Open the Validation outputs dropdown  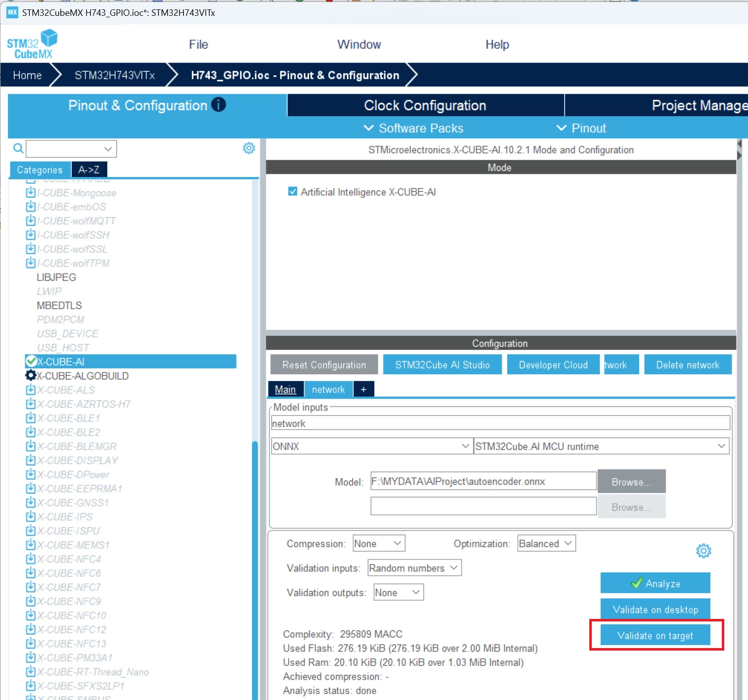pos(398,592)
